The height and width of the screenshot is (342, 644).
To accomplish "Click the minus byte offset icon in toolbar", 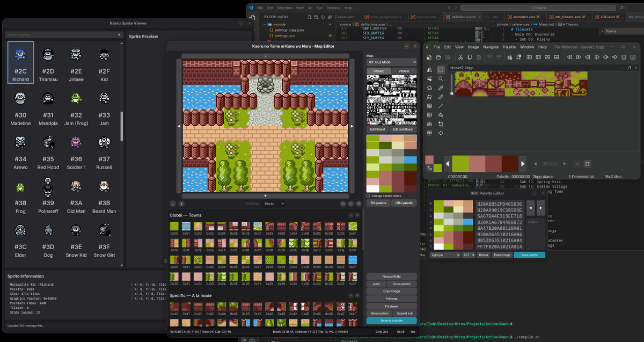I will click(624, 57).
